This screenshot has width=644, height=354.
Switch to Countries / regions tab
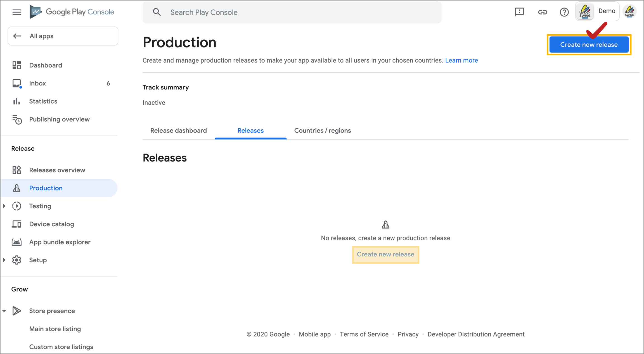[x=322, y=130]
